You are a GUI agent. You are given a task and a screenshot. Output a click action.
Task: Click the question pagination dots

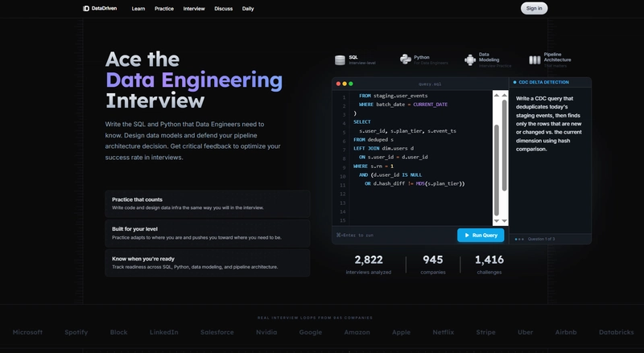click(x=519, y=239)
